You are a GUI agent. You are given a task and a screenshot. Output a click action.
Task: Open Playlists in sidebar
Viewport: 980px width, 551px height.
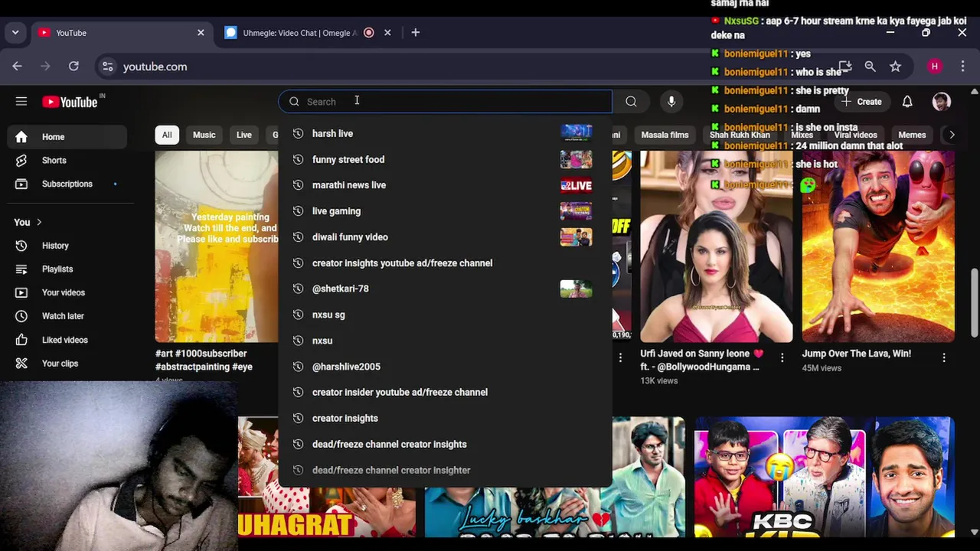67,269
